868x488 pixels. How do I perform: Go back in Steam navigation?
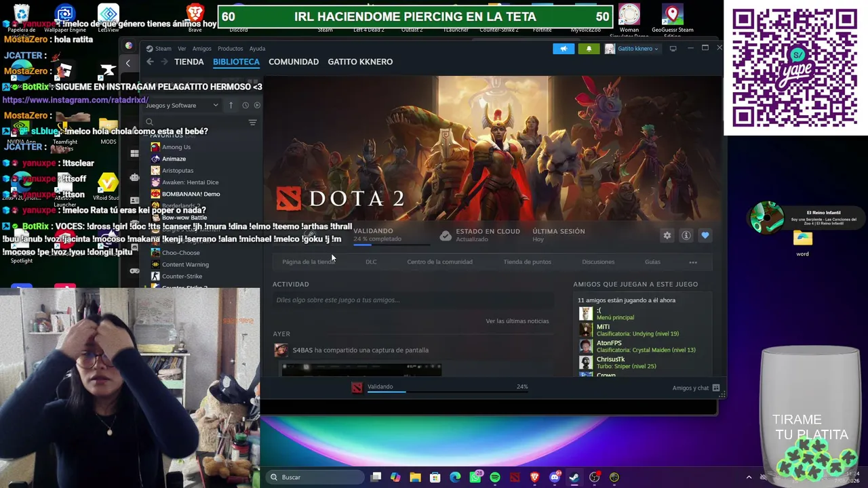click(150, 62)
